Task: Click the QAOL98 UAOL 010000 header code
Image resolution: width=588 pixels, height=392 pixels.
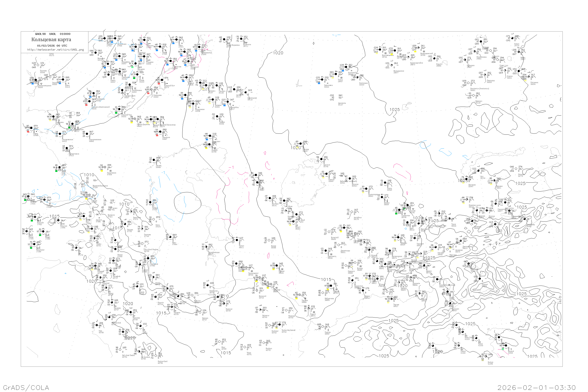Action: click(53, 34)
